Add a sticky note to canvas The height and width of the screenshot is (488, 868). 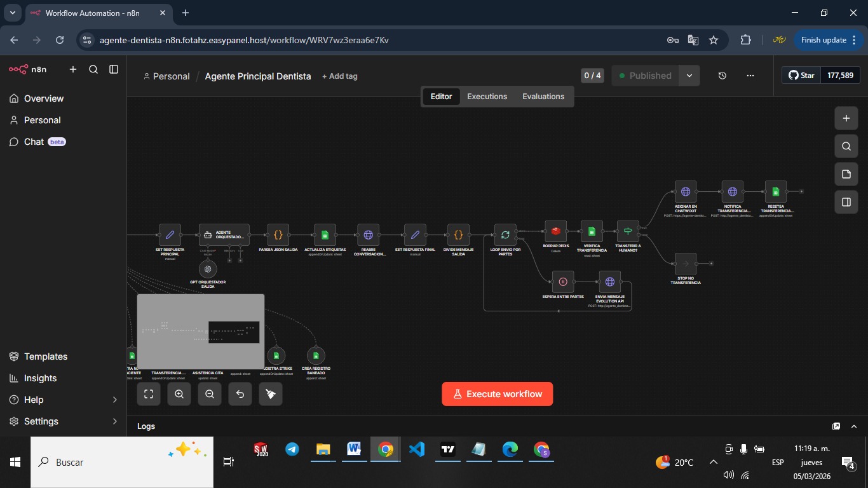tap(846, 174)
